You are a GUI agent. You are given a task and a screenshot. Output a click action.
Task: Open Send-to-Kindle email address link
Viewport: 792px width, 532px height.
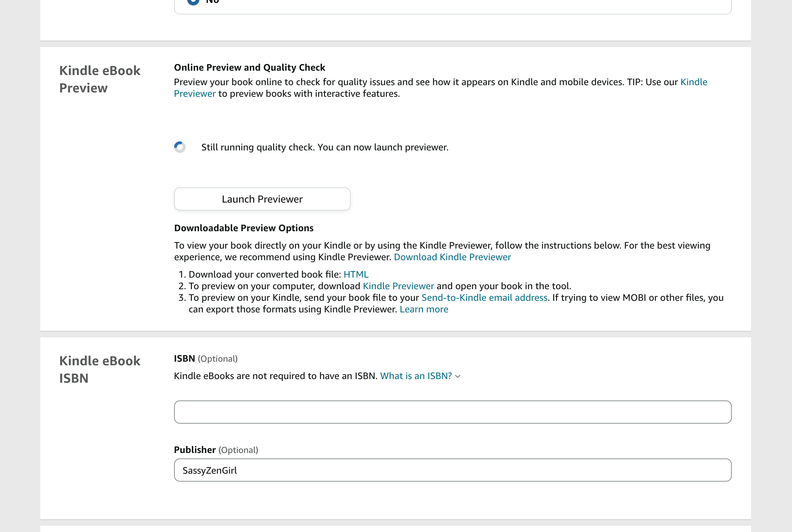pyautogui.click(x=484, y=298)
